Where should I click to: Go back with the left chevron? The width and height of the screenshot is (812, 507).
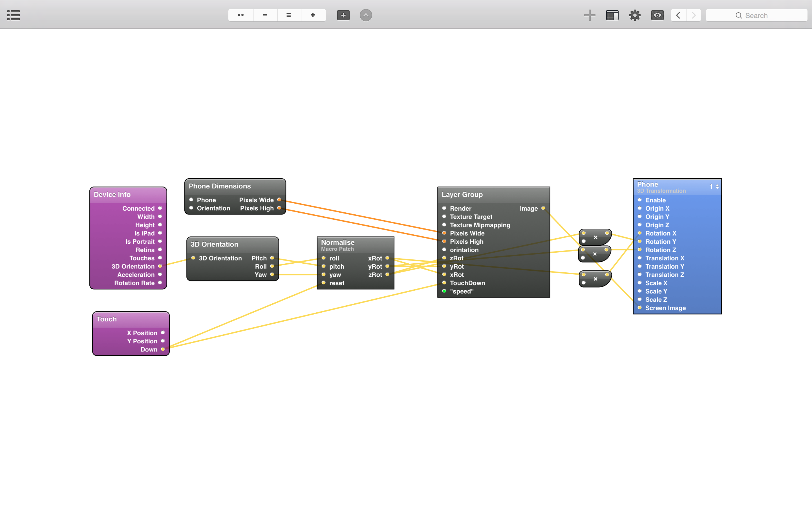click(x=678, y=15)
